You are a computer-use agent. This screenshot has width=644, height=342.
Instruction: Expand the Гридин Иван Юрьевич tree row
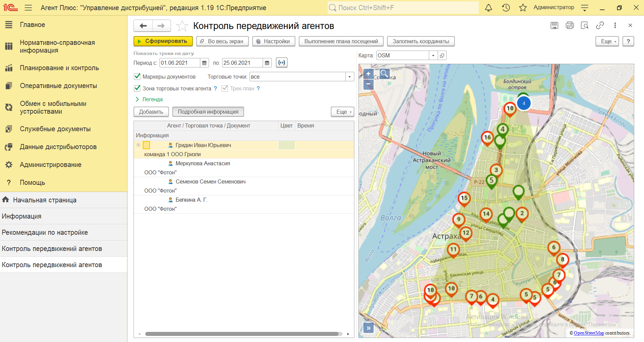tap(138, 145)
